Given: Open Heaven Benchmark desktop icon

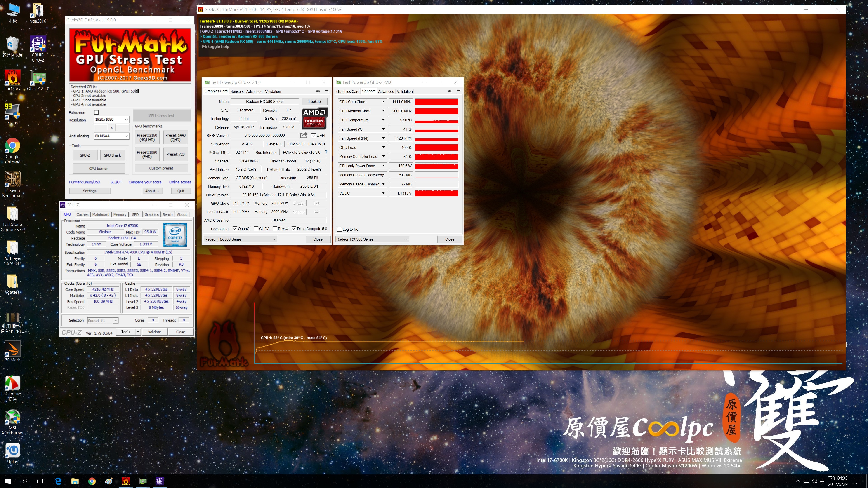Looking at the screenshot, I should click(12, 184).
